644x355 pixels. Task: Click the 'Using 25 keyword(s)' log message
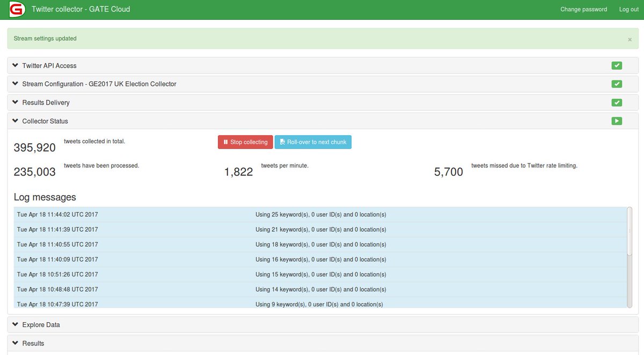[321, 215]
